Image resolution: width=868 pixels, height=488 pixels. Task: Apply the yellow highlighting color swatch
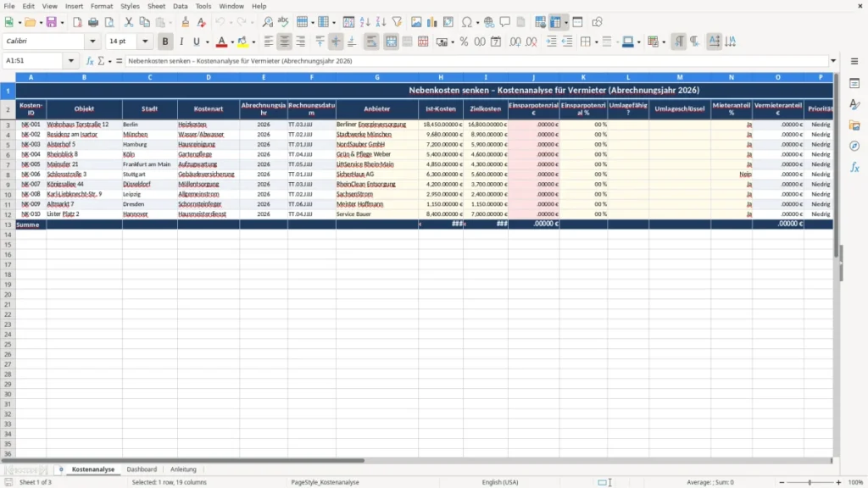point(242,42)
